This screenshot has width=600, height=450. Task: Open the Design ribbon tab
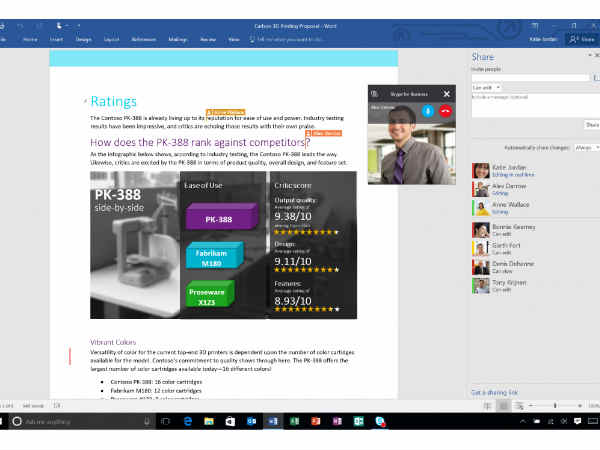84,40
